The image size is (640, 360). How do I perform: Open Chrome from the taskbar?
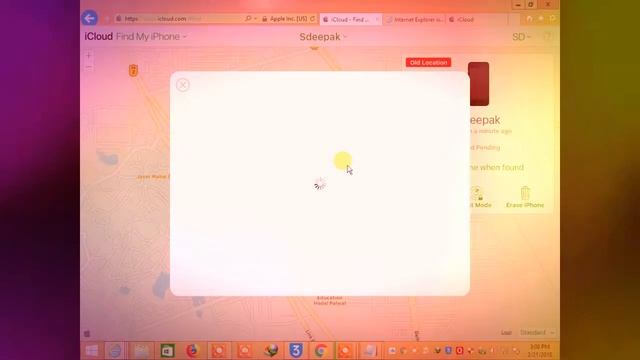pos(321,351)
